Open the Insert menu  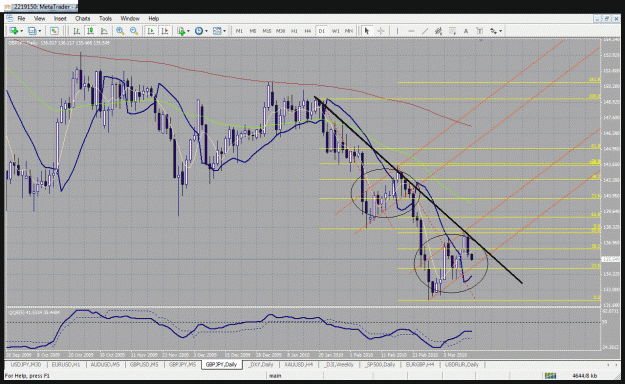click(x=60, y=18)
